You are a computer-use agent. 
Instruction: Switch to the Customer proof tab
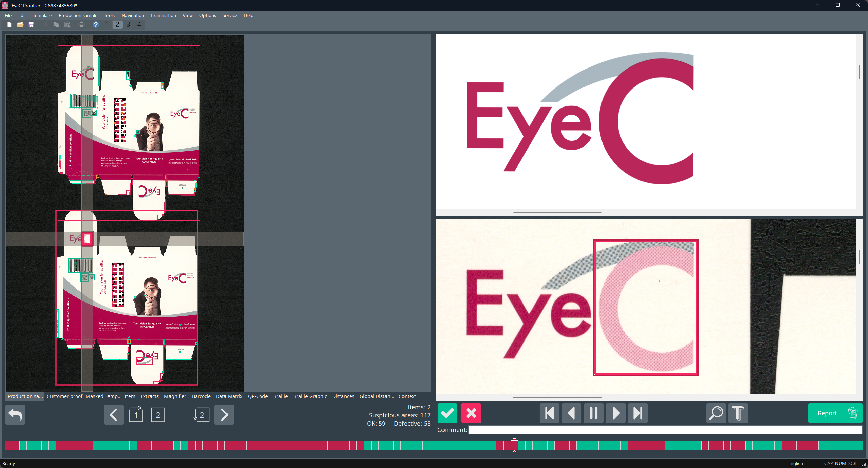[x=64, y=396]
